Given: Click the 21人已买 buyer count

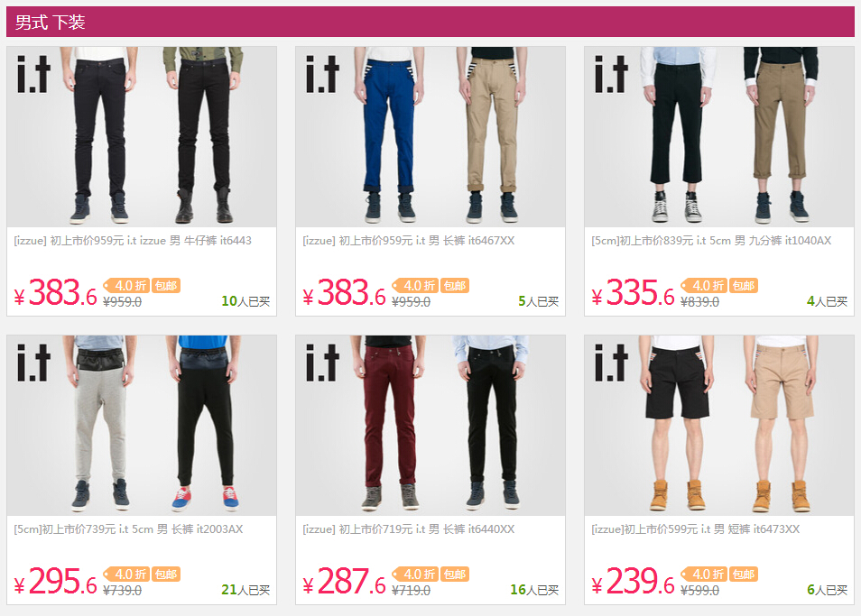Looking at the screenshot, I should 245,590.
